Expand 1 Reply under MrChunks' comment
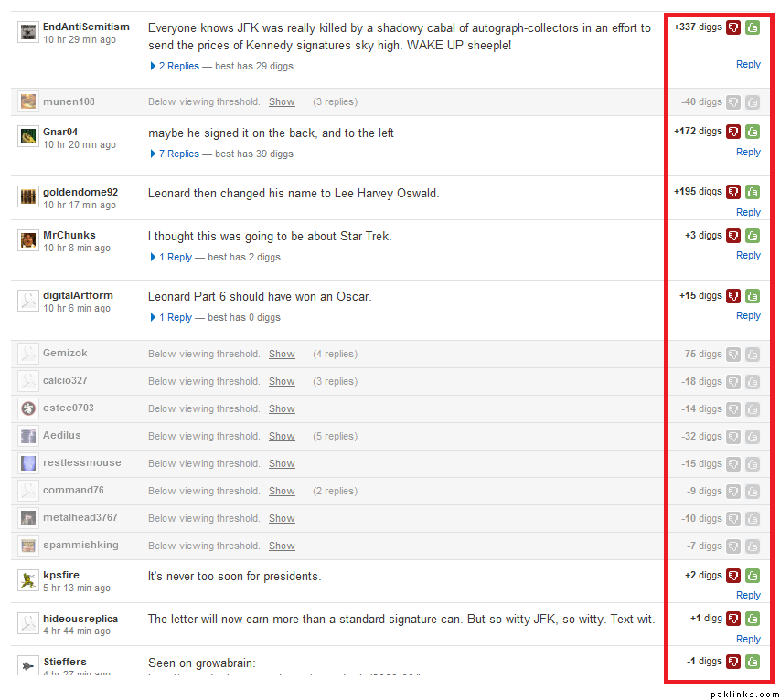780x700 pixels. click(x=175, y=257)
